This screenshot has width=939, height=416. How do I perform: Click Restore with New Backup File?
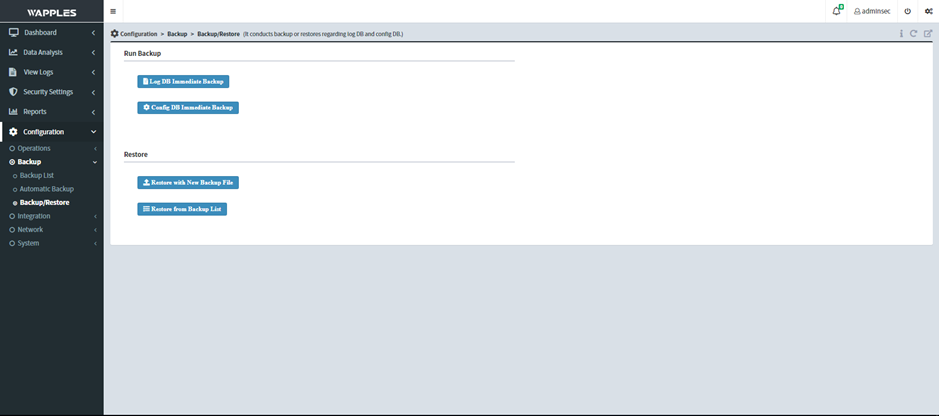tap(188, 183)
